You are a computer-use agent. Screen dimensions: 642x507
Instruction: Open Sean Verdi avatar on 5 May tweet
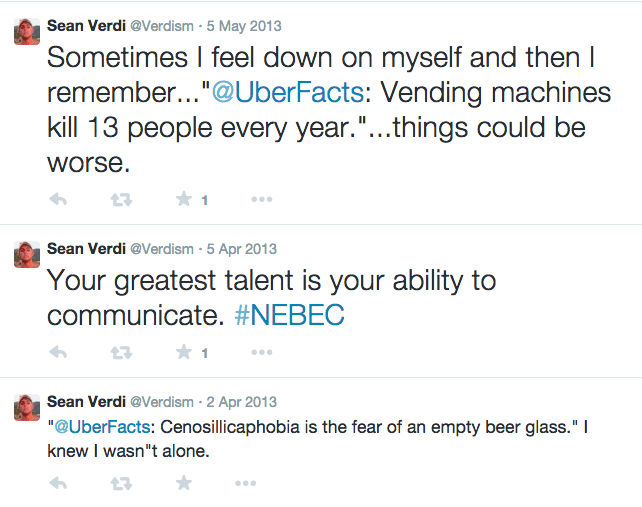[x=27, y=32]
